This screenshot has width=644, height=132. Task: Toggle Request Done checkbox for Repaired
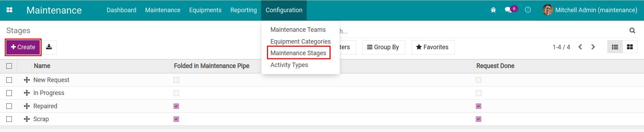tap(479, 106)
